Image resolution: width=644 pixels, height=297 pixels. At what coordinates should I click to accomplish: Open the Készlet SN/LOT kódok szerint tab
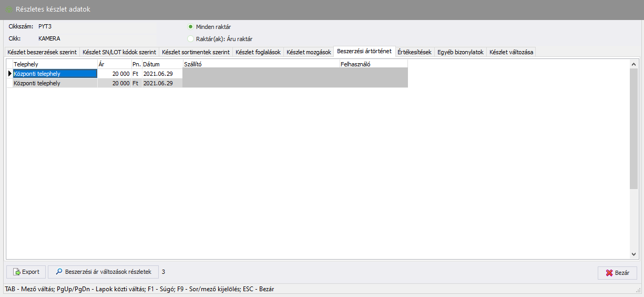[119, 52]
